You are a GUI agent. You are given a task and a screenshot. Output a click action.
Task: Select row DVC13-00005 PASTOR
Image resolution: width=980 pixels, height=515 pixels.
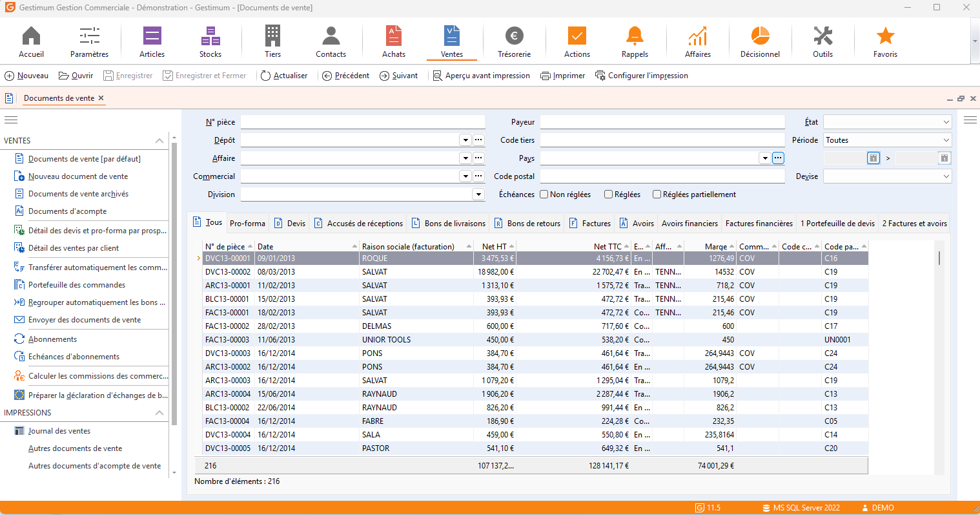(x=535, y=448)
